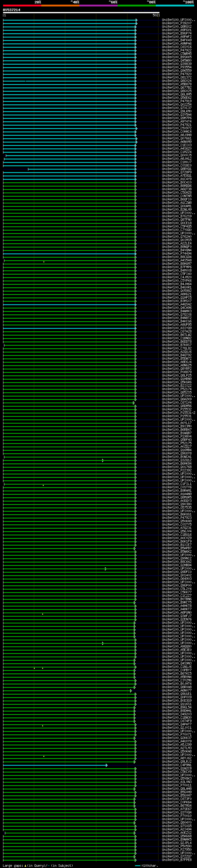197x868 pixels.
Task: Click the green ~80% identity legend bar
Action: [x=137, y=6]
